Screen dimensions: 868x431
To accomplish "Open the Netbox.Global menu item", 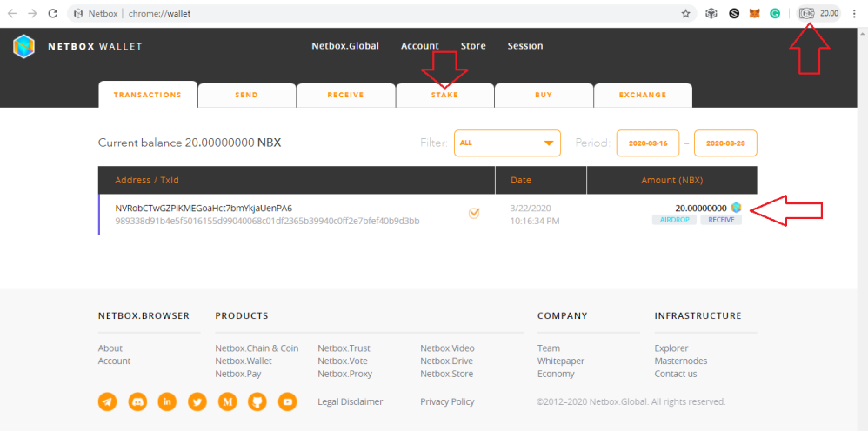I will [x=345, y=46].
